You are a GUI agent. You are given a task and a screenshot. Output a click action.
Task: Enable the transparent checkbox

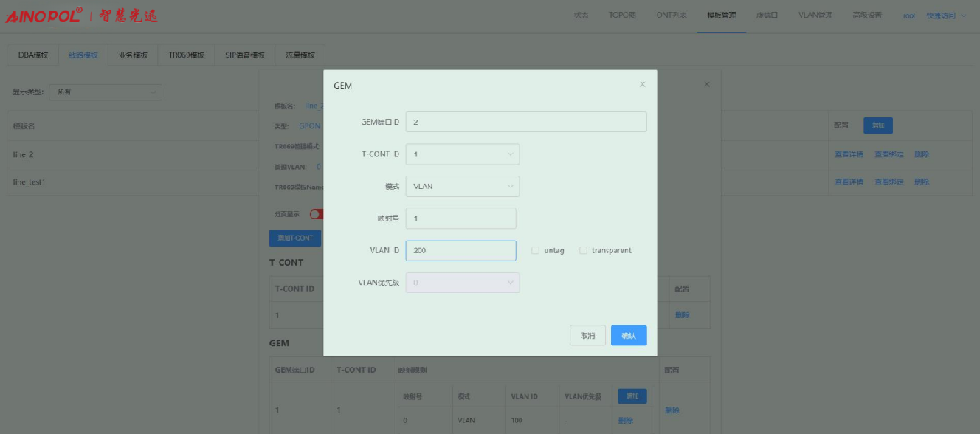point(584,250)
